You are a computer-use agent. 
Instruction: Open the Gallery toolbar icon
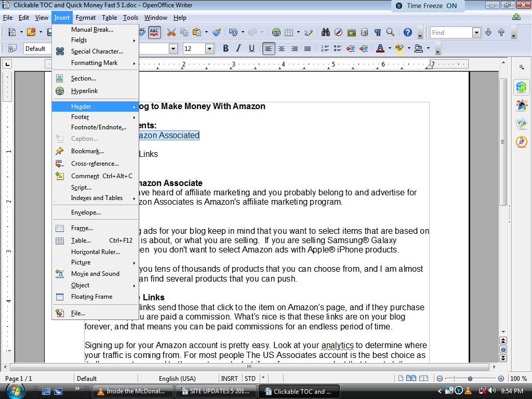pos(352,32)
